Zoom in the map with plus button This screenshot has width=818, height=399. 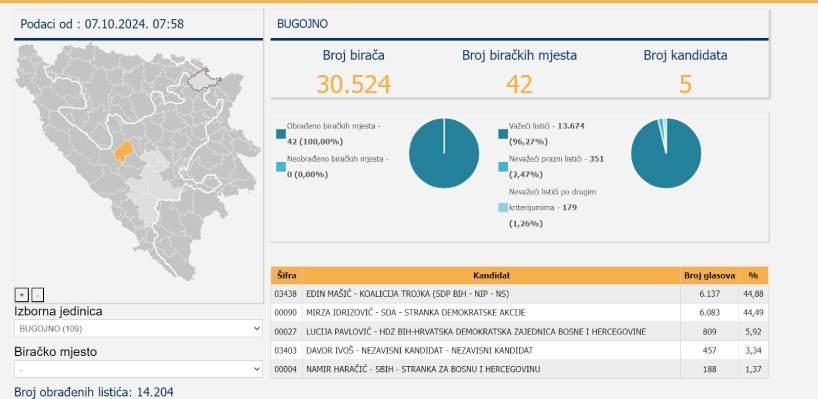tap(21, 295)
